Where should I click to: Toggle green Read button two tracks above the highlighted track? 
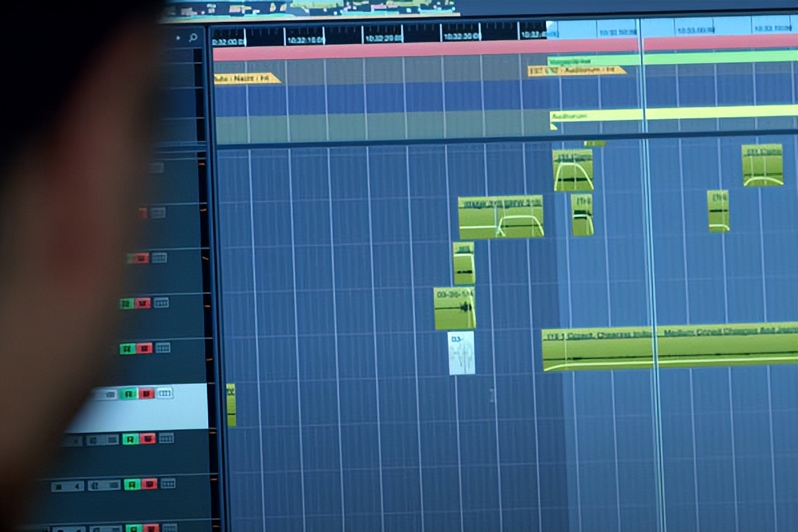click(x=126, y=303)
